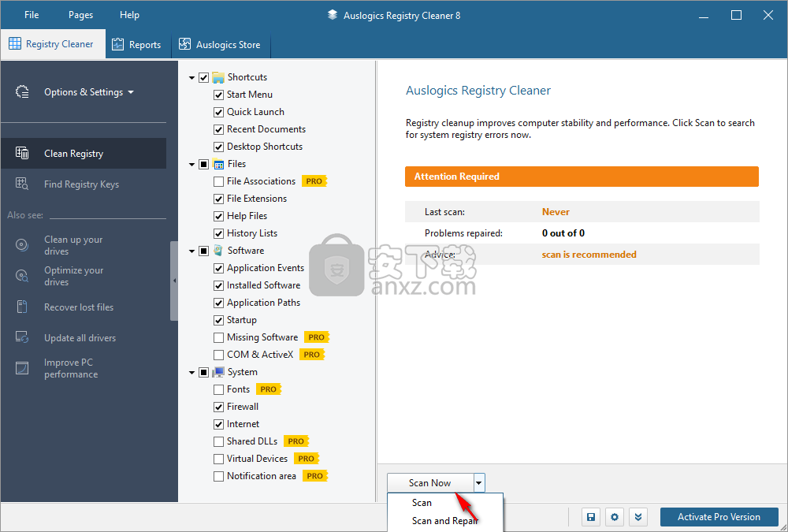Screen dimensions: 788x532
Task: Click PRO badge next to Fonts
Action: tap(269, 389)
